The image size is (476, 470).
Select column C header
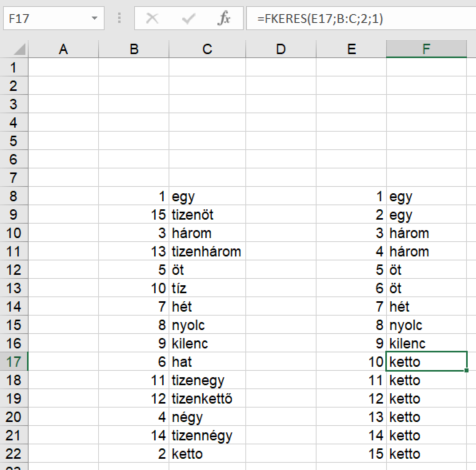coord(207,49)
